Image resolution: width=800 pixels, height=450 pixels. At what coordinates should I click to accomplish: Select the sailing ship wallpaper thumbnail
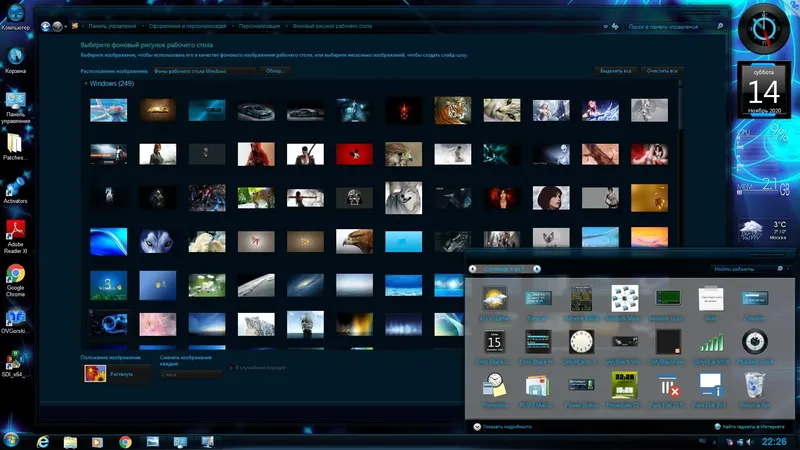point(305,324)
